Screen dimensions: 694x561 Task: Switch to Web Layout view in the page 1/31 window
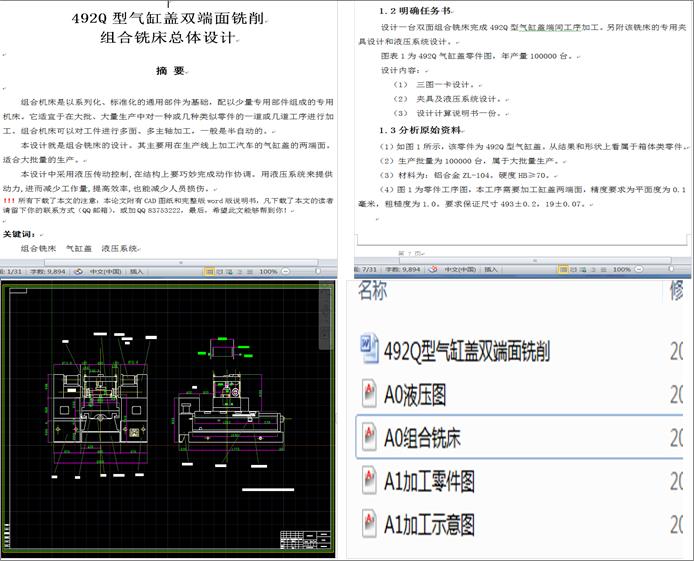click(229, 271)
